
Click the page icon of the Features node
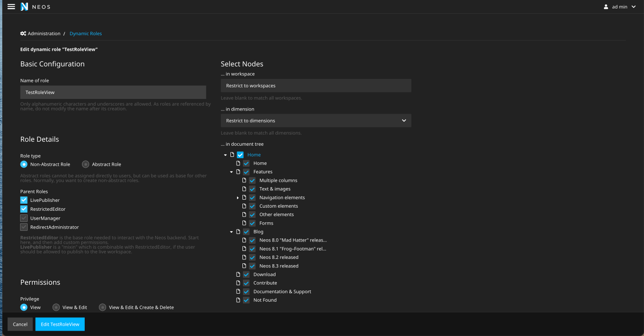point(238,172)
